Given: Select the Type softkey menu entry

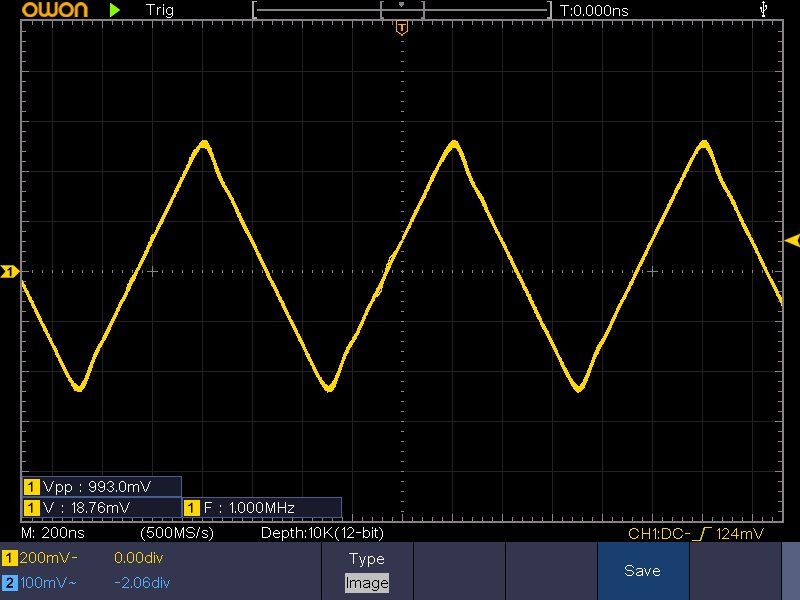Looking at the screenshot, I should (x=366, y=558).
